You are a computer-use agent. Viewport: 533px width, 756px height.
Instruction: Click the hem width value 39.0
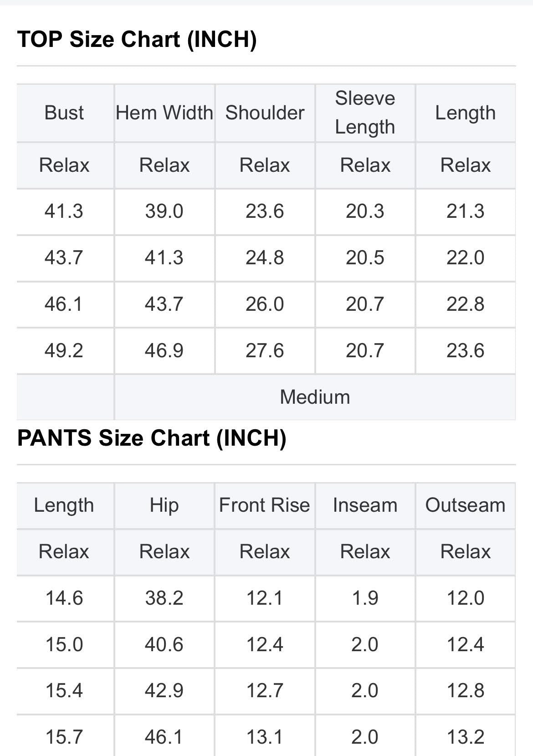coord(164,211)
